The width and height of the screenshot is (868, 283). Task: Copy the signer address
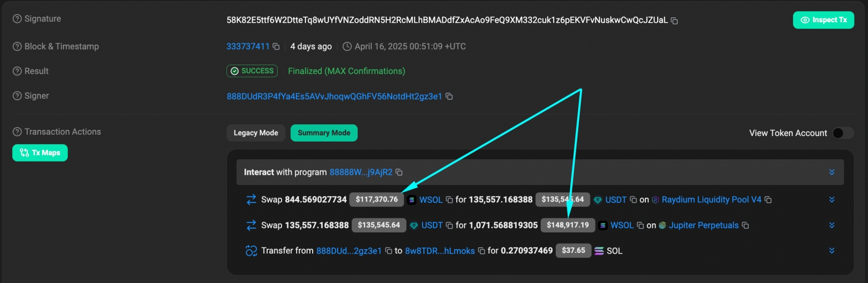click(449, 96)
